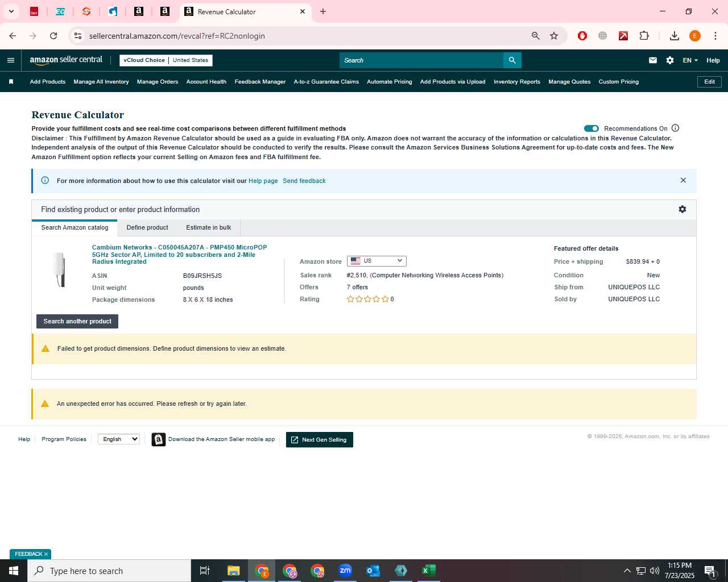Open Seller Central settings gear in header

tap(670, 60)
